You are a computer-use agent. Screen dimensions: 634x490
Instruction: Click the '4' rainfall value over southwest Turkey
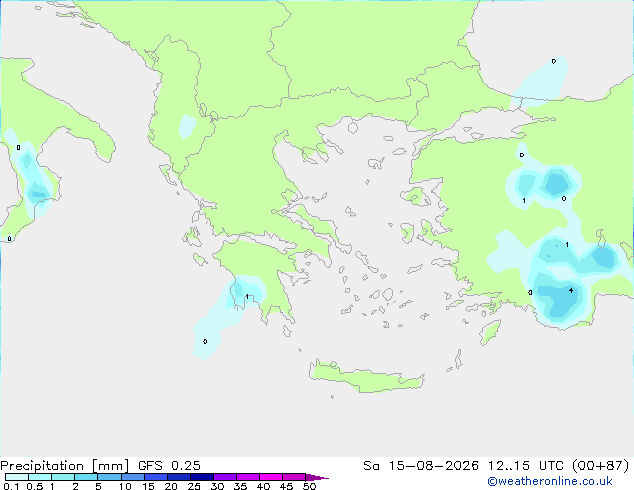point(571,290)
